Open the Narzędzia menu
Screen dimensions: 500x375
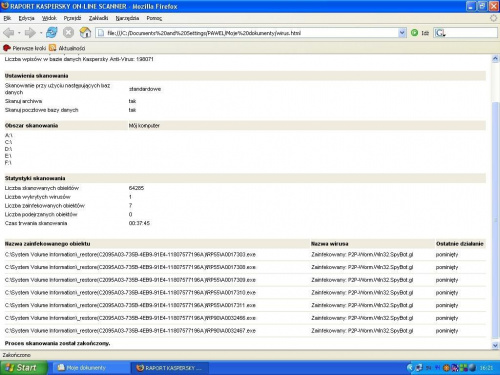coord(127,18)
